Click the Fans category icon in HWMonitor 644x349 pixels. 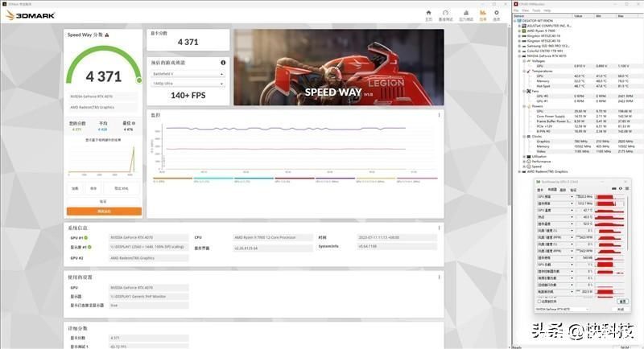(x=529, y=91)
